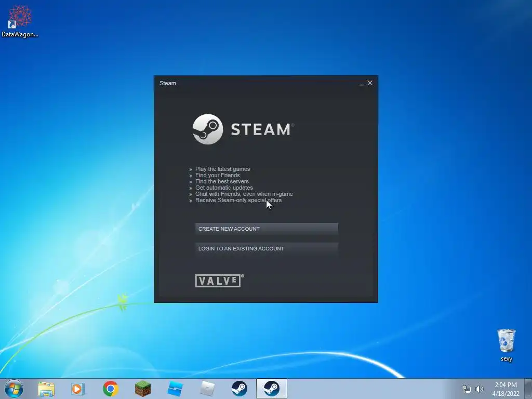
Task: Select the Recycle Bin named sexy
Action: 506,345
